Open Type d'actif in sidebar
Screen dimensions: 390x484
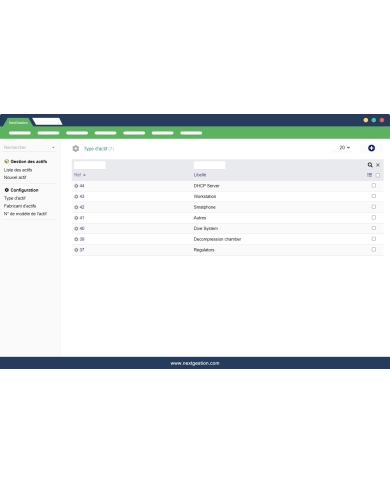pyautogui.click(x=15, y=198)
